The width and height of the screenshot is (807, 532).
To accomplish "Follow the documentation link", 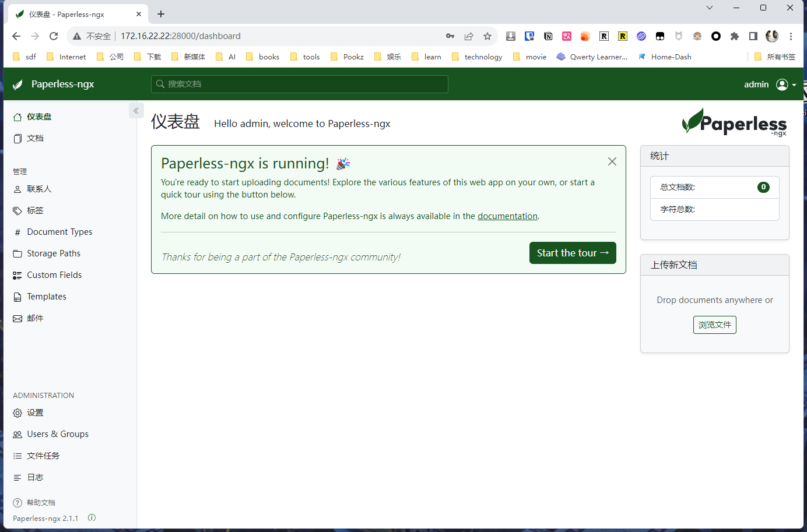I will (507, 216).
